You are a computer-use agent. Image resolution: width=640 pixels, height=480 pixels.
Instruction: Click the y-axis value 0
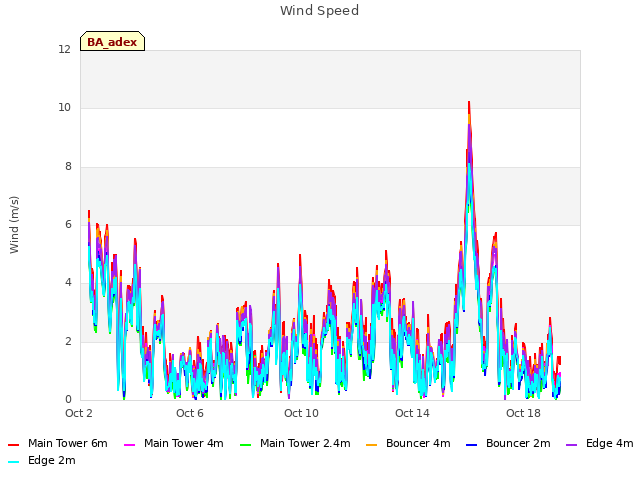[68, 399]
